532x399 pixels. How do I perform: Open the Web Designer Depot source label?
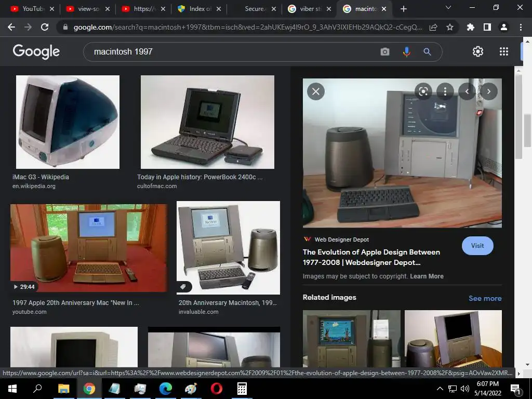[341, 240]
